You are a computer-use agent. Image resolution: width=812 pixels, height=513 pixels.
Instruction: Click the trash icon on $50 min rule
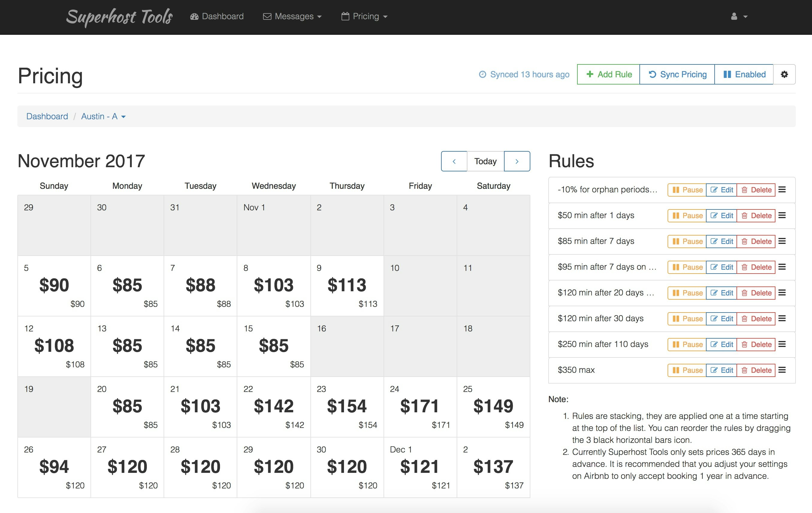(745, 215)
